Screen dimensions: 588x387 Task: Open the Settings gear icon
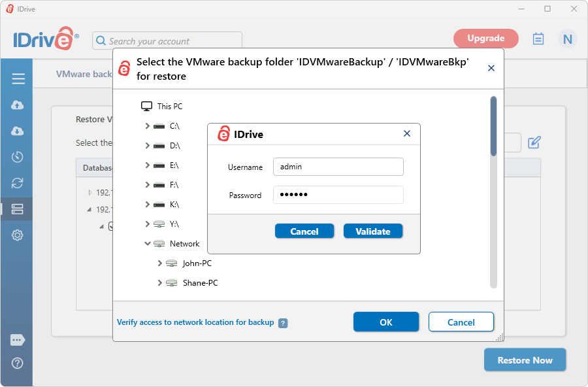pos(17,235)
